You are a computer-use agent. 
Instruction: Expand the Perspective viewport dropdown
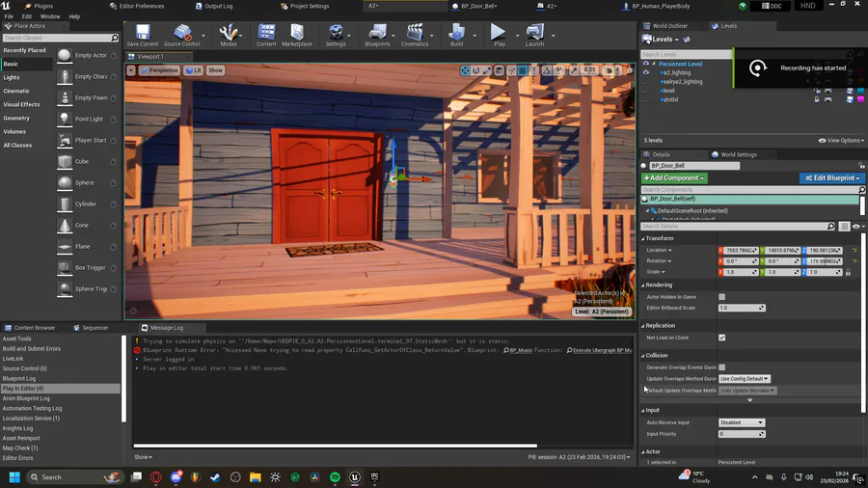(x=159, y=70)
